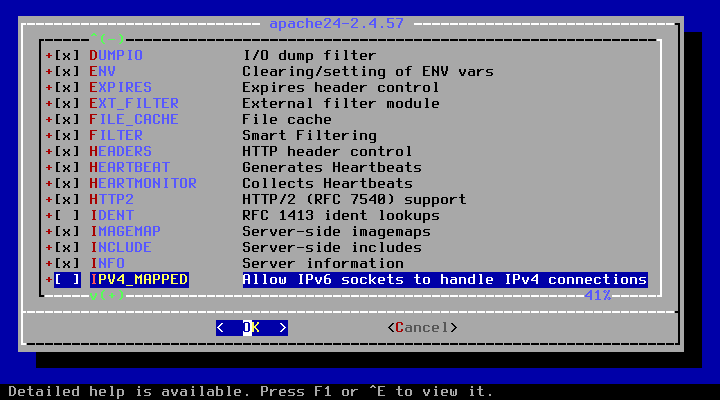Click 'HTTP header control' description
Screen dimensions: 720x400
point(327,152)
